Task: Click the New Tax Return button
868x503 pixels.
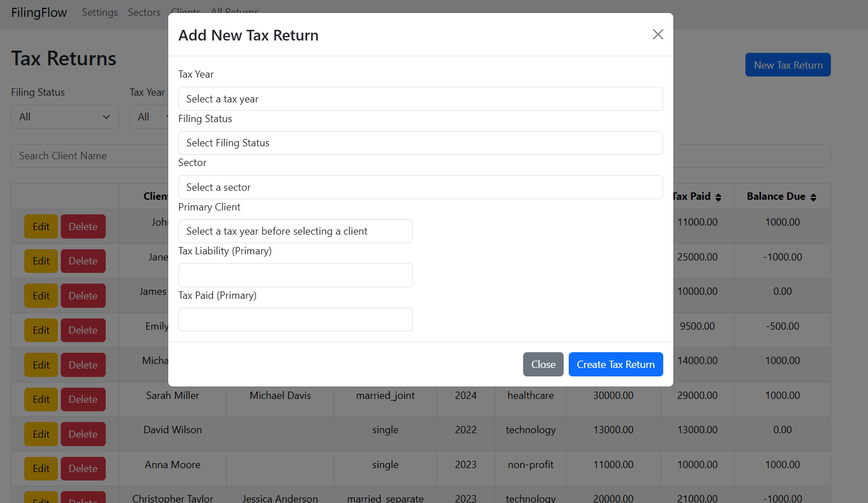Action: coord(788,65)
